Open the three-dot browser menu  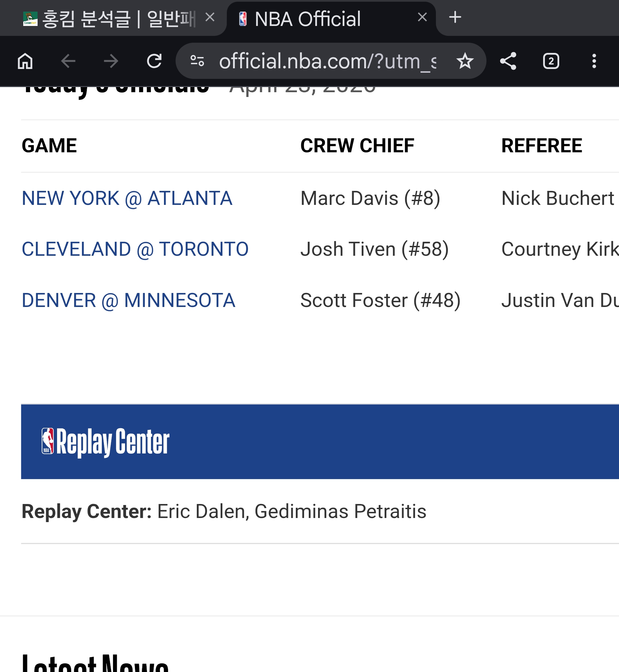coord(594,61)
